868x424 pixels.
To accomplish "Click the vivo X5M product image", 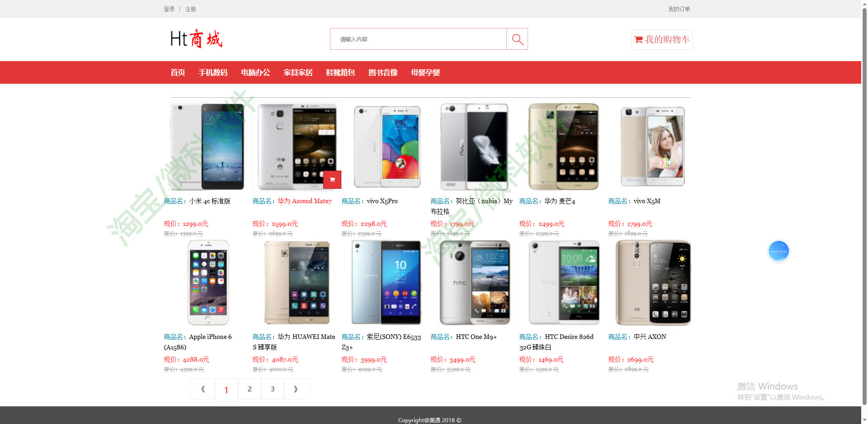I will (653, 147).
